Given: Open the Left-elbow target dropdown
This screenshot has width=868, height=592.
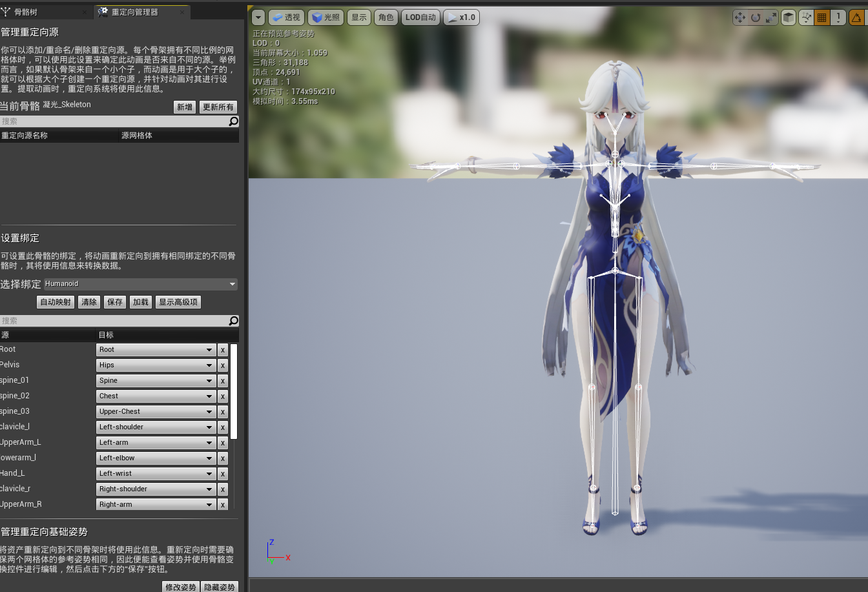Looking at the screenshot, I should (x=156, y=458).
